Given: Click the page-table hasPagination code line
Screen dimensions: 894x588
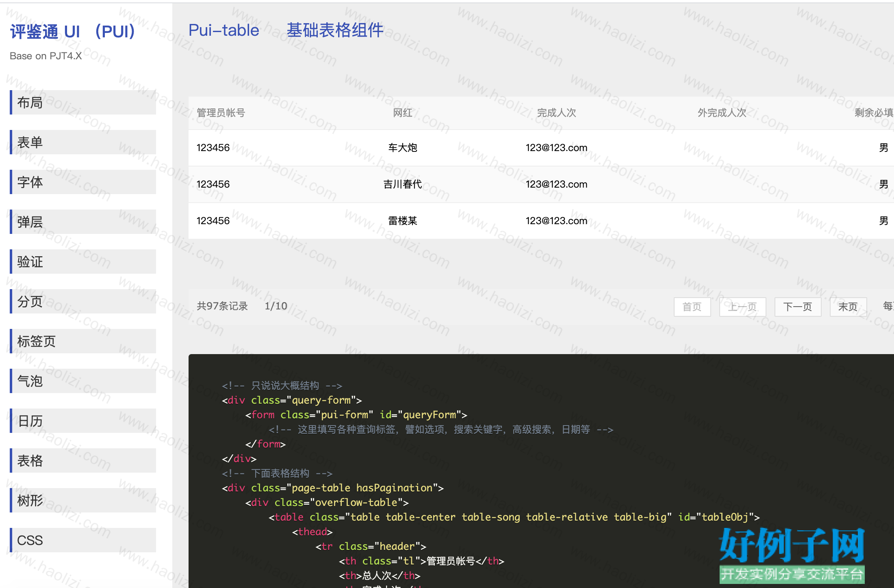Looking at the screenshot, I should tap(333, 488).
